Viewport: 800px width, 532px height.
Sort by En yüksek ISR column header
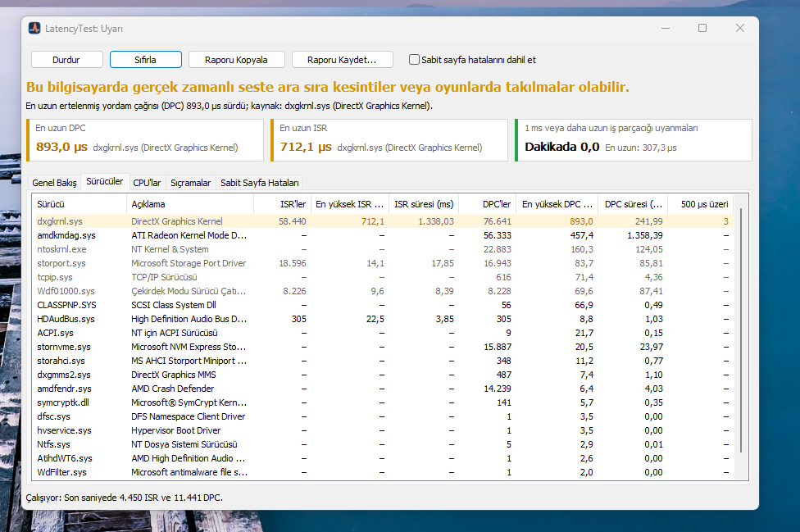(349, 204)
